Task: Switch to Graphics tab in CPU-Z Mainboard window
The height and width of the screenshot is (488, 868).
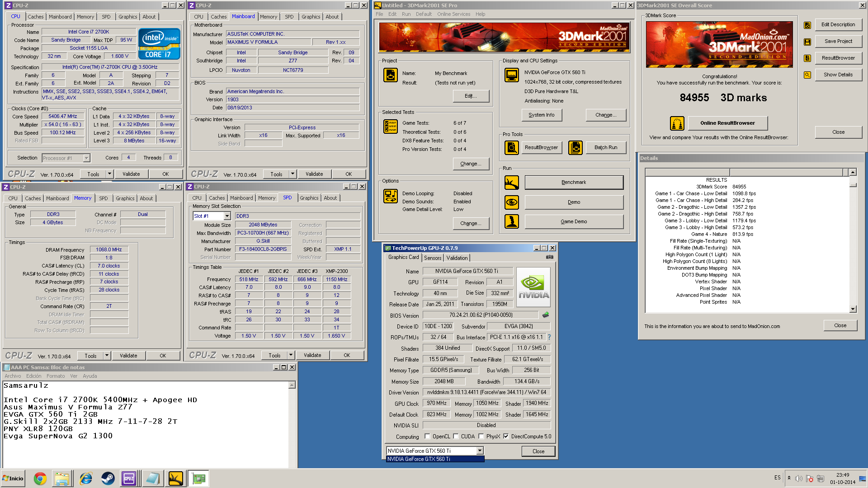Action: pos(311,17)
